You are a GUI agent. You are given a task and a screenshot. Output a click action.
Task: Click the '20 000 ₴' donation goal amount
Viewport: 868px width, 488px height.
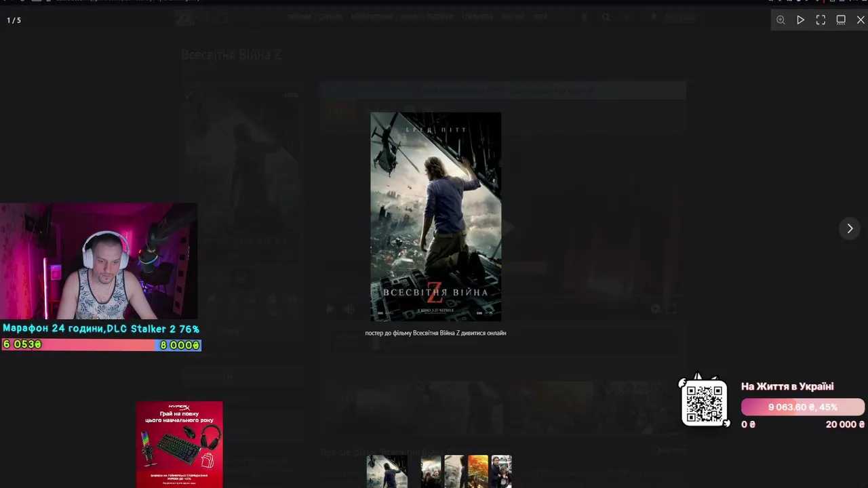[845, 424]
